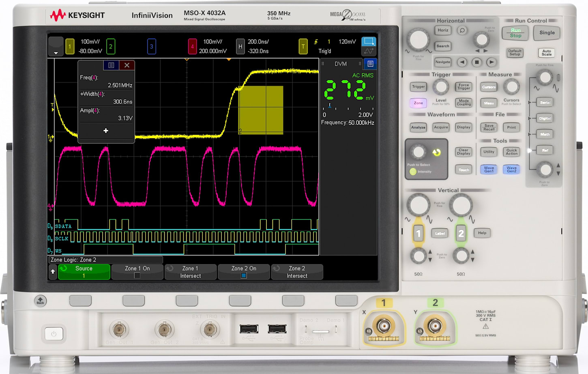
Task: Click the waveform compare icon below the zoom icon
Action: click(368, 51)
